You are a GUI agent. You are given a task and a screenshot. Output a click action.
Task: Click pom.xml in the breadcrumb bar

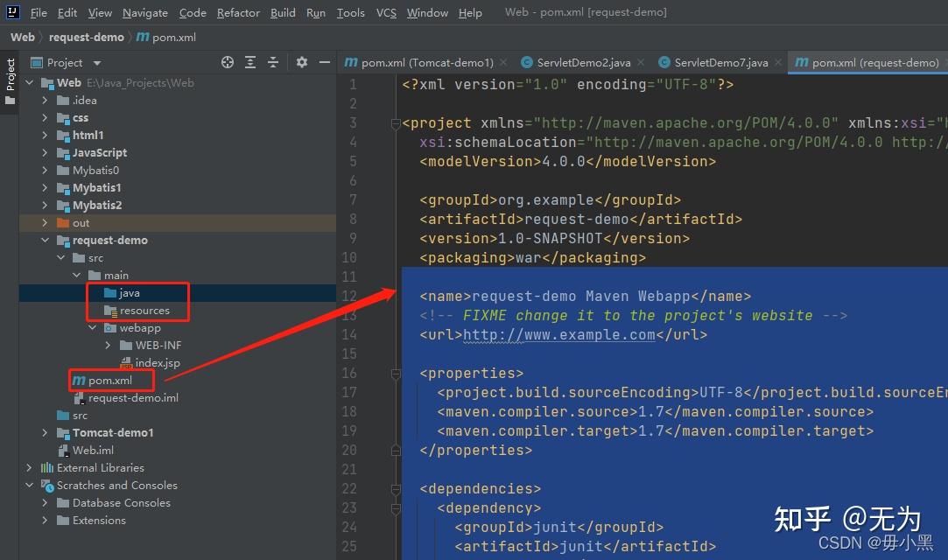pos(166,38)
